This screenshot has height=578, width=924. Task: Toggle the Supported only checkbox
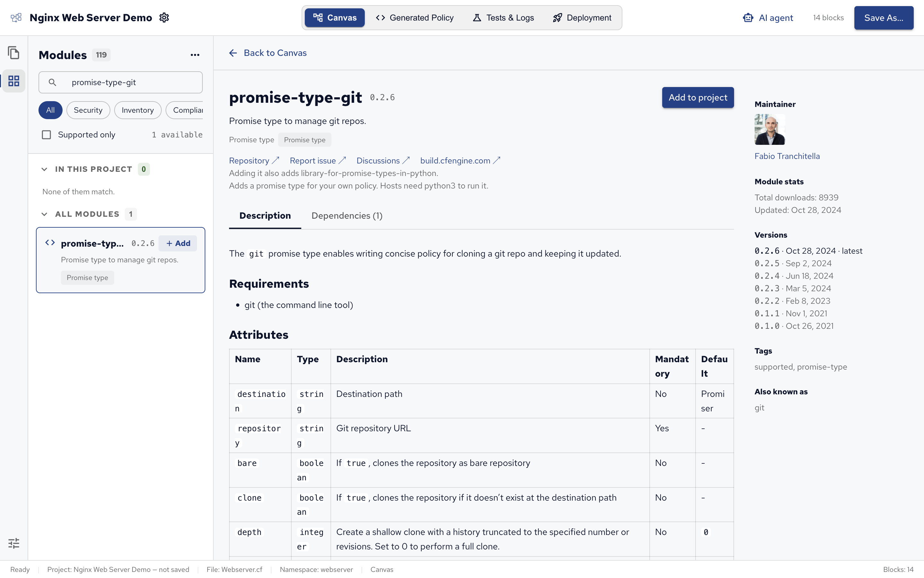click(x=46, y=135)
